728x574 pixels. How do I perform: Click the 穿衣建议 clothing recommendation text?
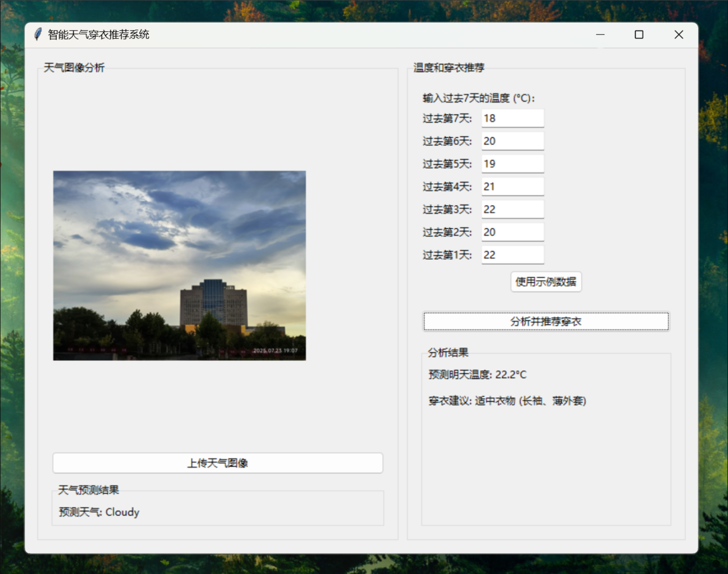(x=507, y=401)
